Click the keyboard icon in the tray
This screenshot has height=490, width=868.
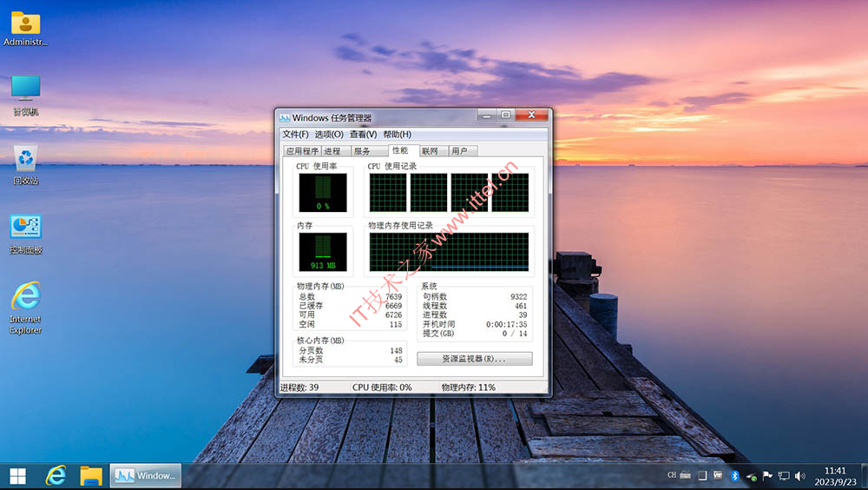click(686, 475)
